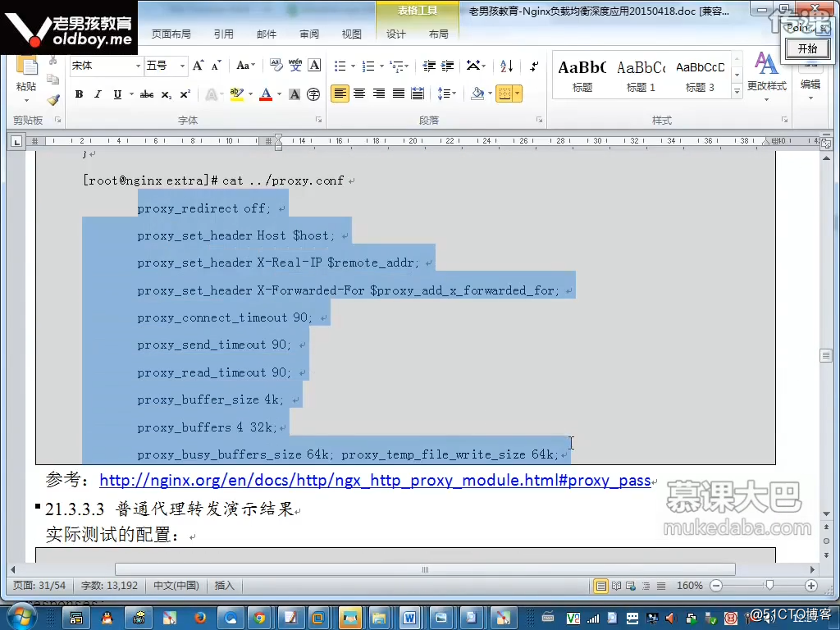Toggle italic formatting
Viewport: 840px width, 630px height.
pos(98,94)
